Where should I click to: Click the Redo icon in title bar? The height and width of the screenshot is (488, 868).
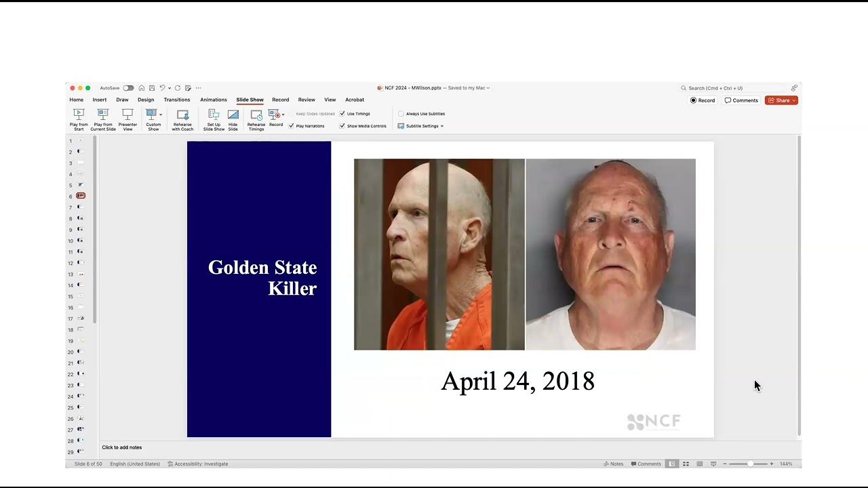(x=178, y=88)
